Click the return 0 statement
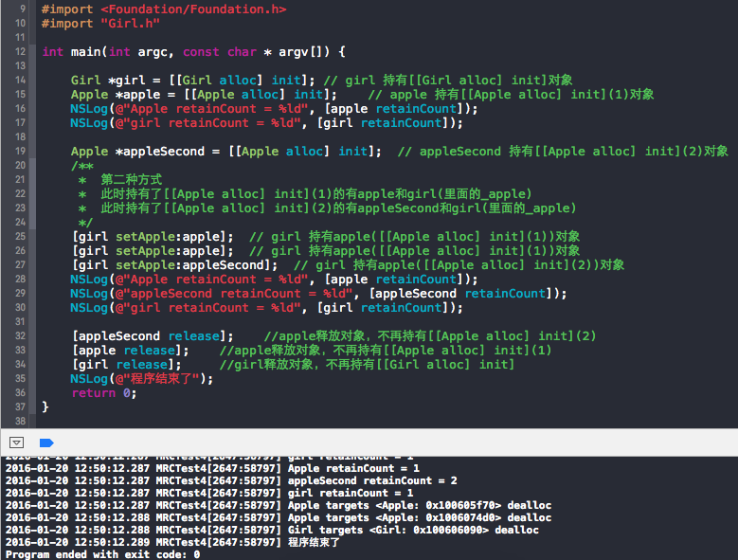This screenshot has height=560, width=738. coord(104,393)
